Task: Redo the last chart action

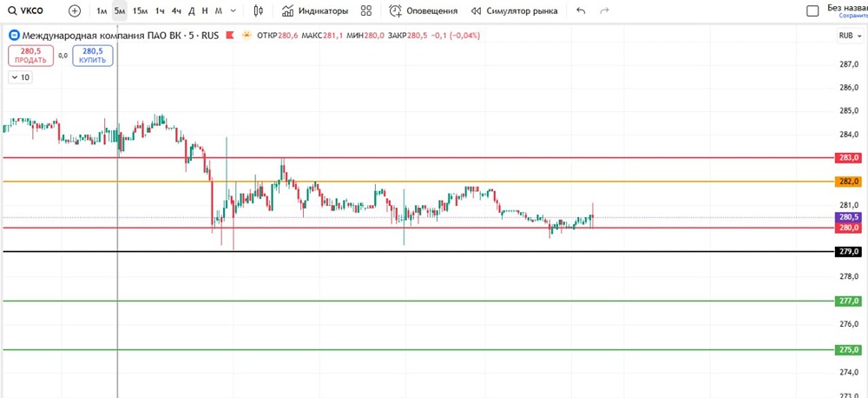Action: click(604, 10)
